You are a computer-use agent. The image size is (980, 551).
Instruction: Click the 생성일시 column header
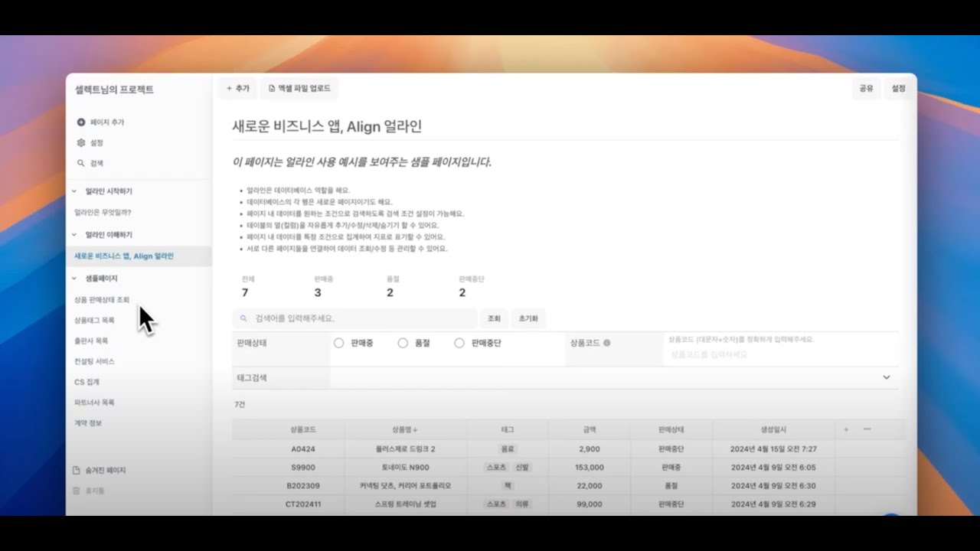coord(773,430)
